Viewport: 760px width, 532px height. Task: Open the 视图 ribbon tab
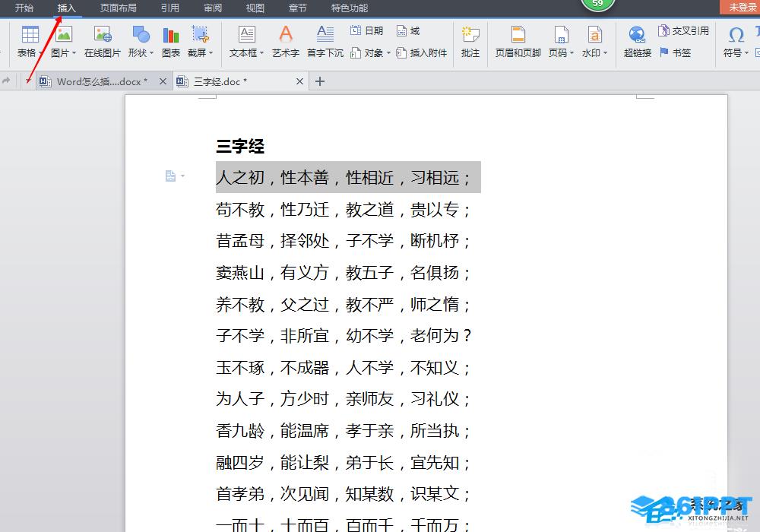click(255, 8)
